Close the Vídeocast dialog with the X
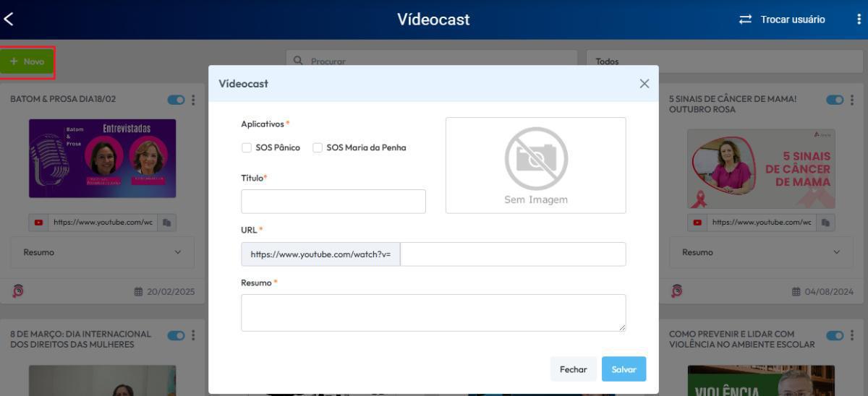 644,83
